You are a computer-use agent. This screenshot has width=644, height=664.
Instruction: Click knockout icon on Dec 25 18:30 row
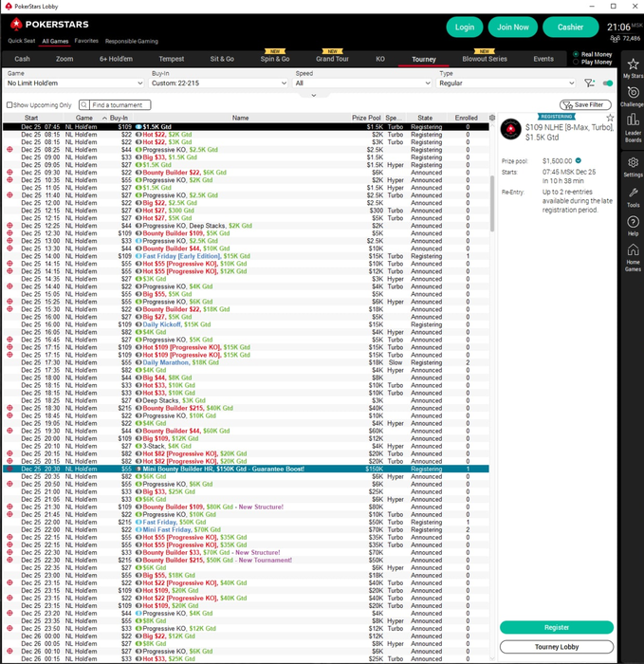[9, 408]
